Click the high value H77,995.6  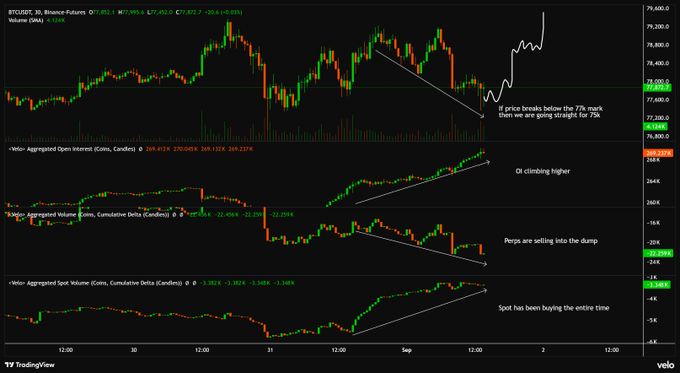(132, 12)
